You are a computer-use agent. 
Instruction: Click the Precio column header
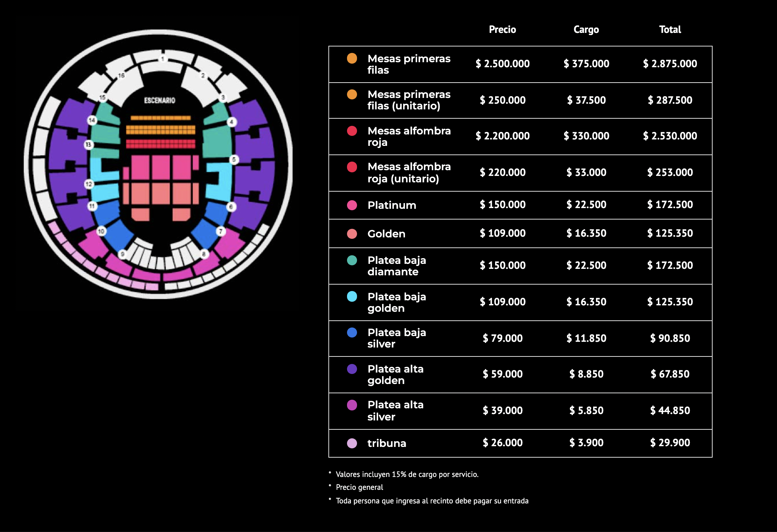click(503, 29)
